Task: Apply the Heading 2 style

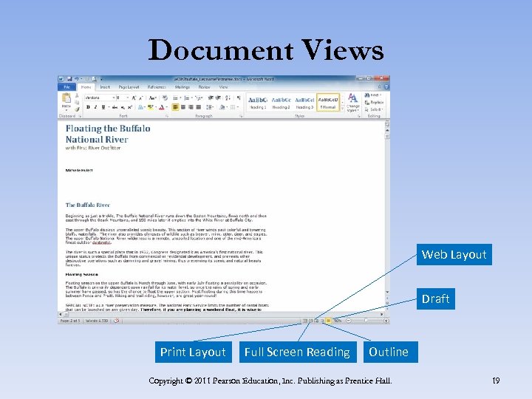Action: tap(282, 103)
